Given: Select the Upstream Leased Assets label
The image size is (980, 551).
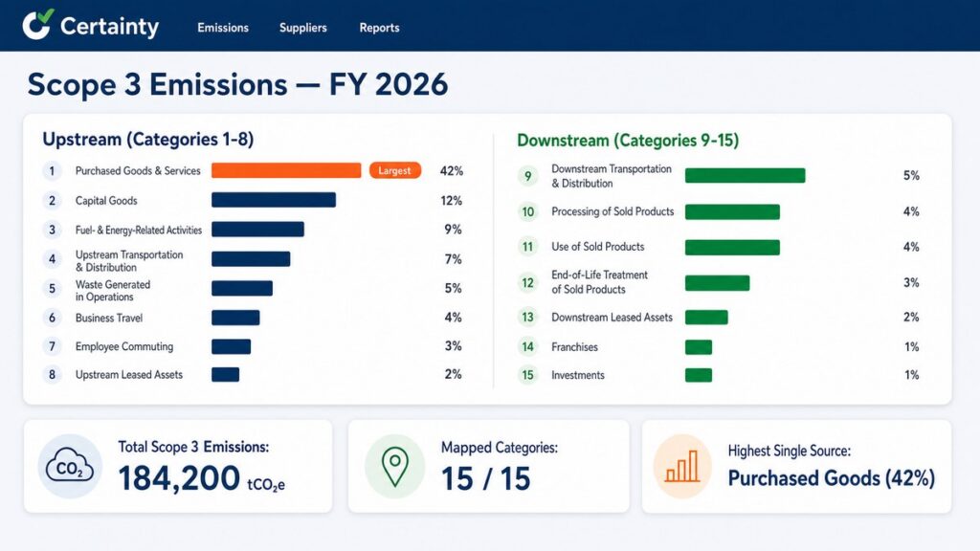Looking at the screenshot, I should point(129,375).
